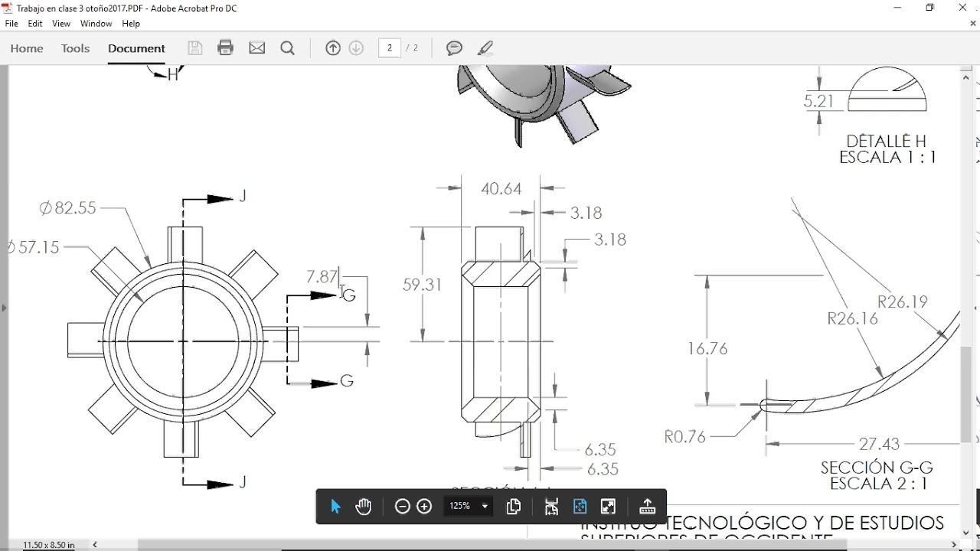Click the Save file icon
The image size is (980, 551).
point(195,48)
